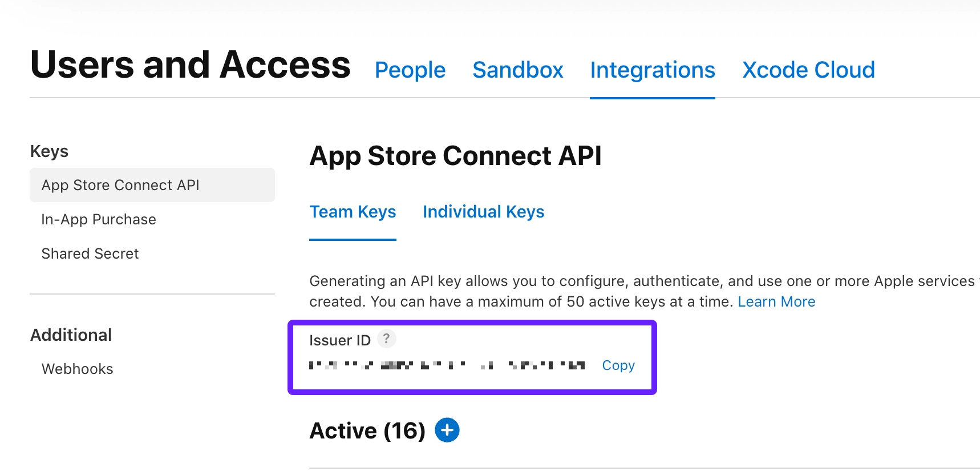Open Webhooks under Additional
The image size is (980, 475).
click(78, 369)
